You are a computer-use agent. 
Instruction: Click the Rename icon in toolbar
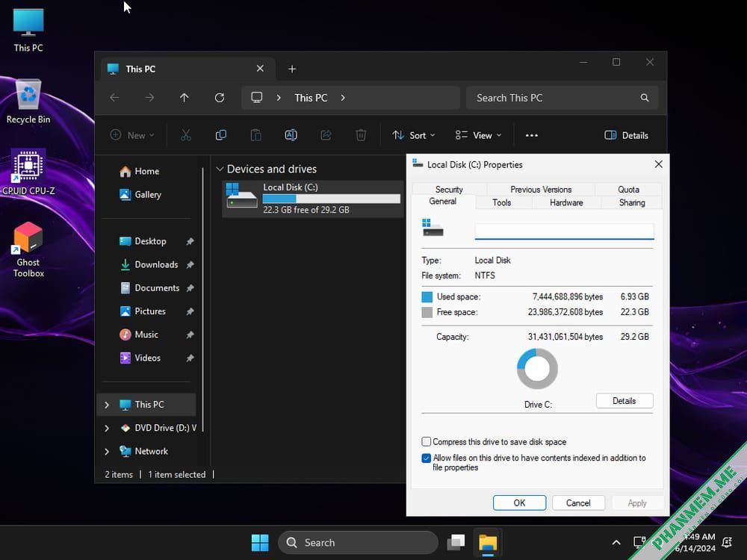point(291,135)
